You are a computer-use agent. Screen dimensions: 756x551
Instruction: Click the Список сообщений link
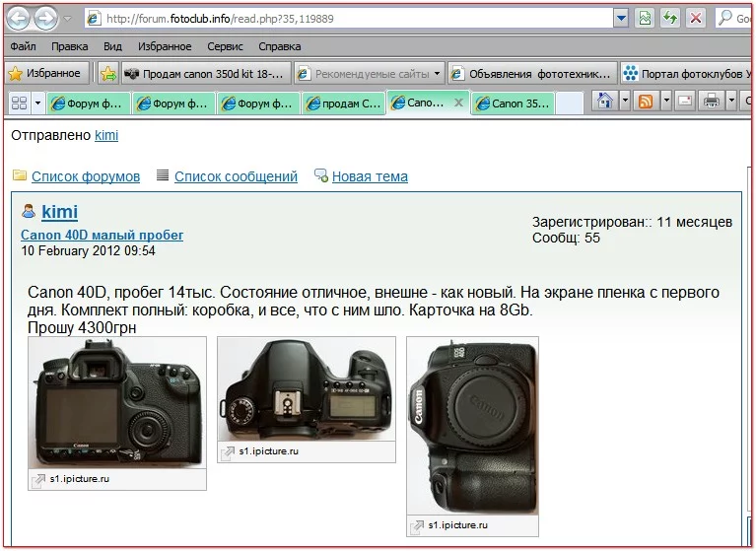coord(236,176)
